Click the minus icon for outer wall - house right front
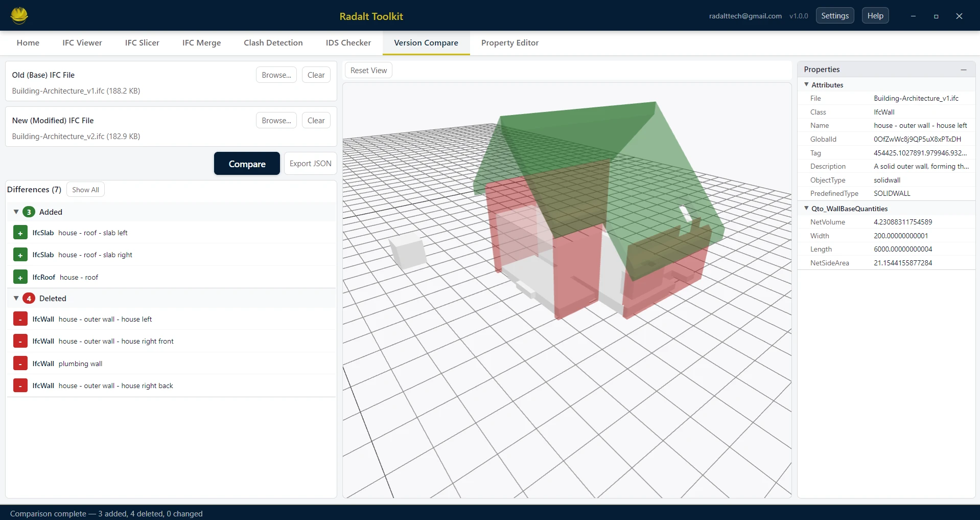 20,341
